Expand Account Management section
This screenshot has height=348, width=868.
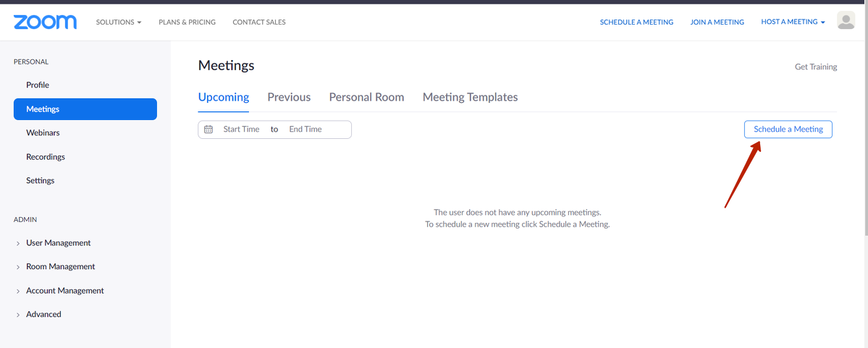64,291
